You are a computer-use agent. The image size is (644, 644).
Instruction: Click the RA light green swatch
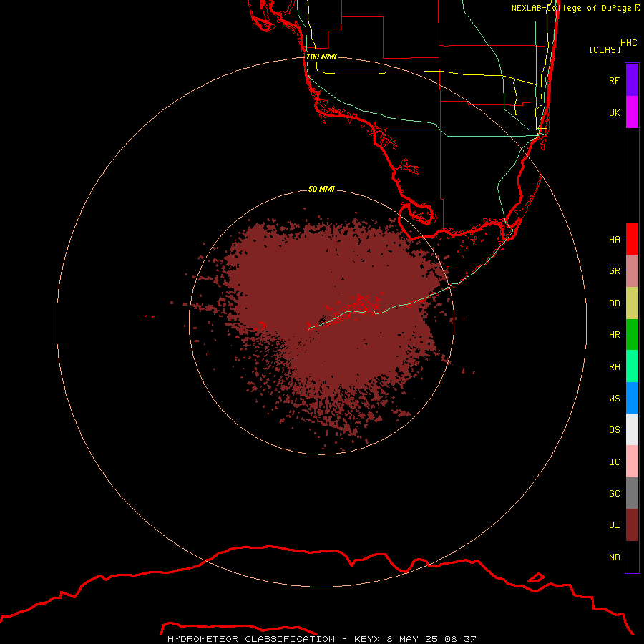click(632, 366)
